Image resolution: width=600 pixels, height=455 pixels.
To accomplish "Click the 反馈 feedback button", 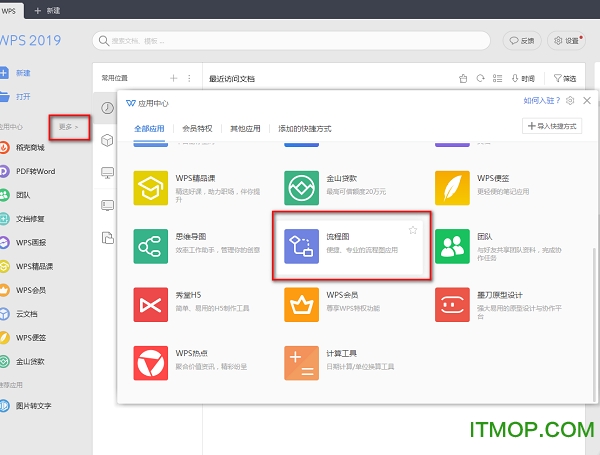I will [522, 41].
